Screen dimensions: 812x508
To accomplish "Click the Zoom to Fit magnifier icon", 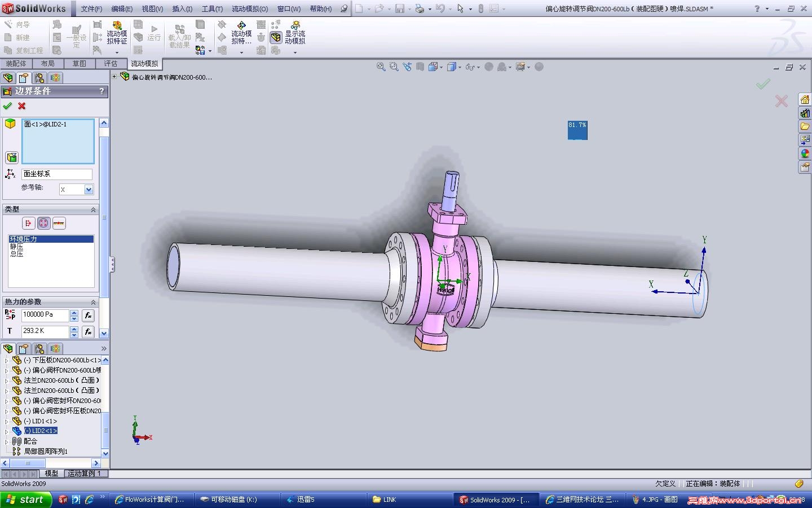I will click(381, 67).
